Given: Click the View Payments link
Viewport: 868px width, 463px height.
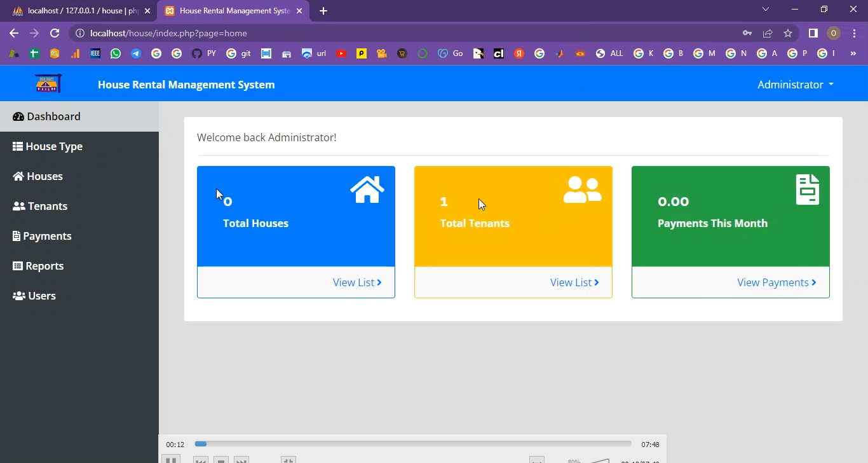Looking at the screenshot, I should (x=776, y=282).
